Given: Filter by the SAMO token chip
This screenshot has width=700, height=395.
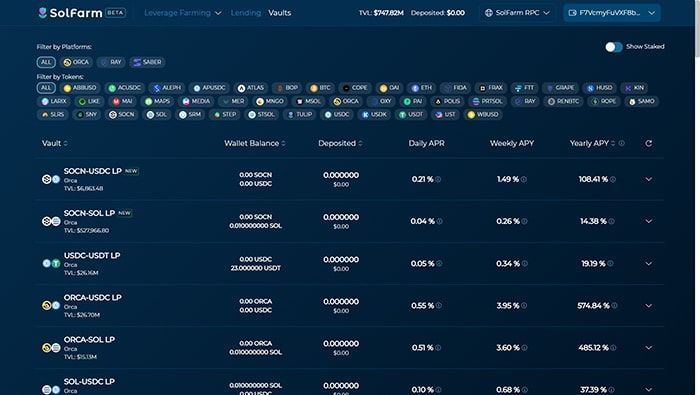Looking at the screenshot, I should click(641, 101).
